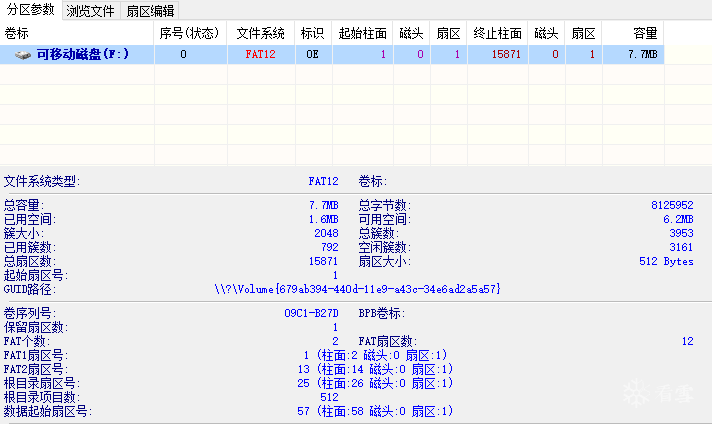712x424 pixels.
Task: Click the FAT12 cell in partition row
Action: pos(261,54)
